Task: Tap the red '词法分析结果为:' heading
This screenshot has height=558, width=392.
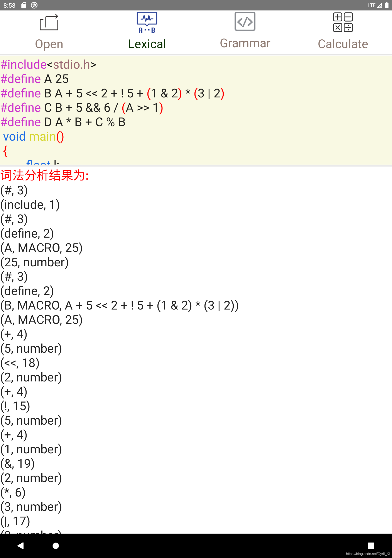Action: coord(45,175)
